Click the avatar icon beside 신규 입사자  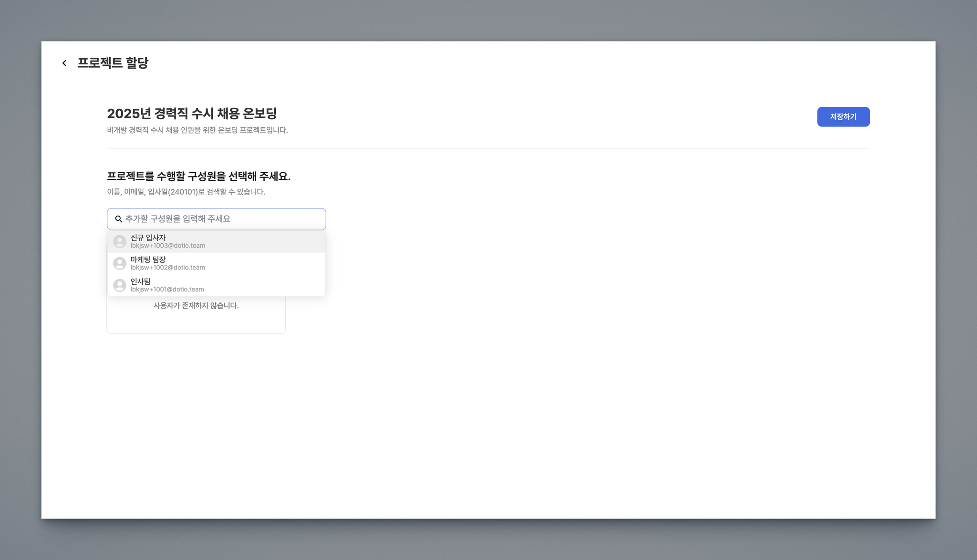(x=120, y=241)
